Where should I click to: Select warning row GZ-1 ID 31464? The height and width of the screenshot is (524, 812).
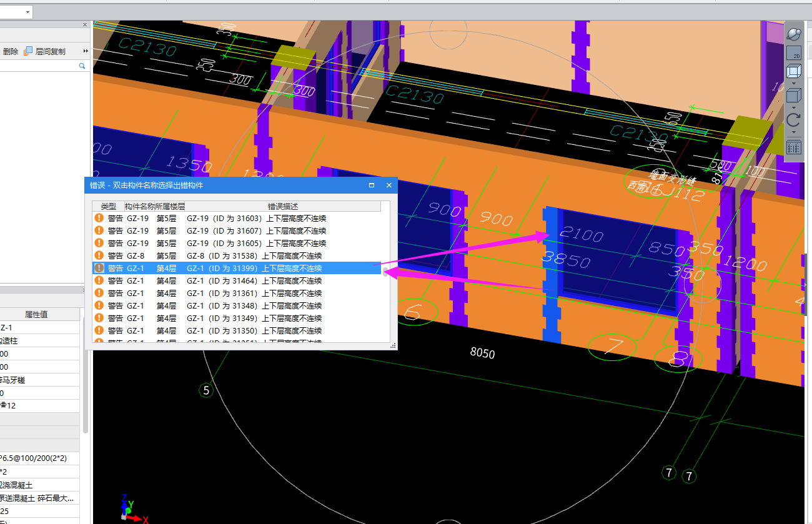click(x=237, y=281)
